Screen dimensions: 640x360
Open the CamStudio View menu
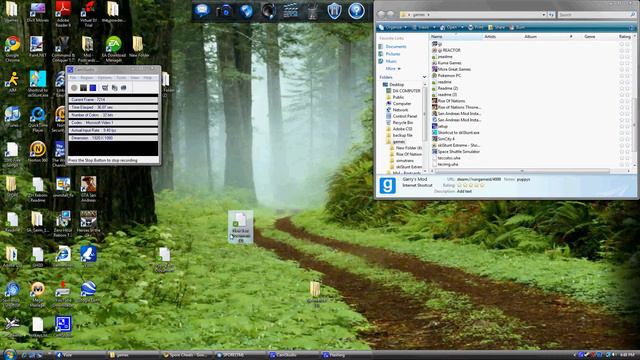tap(135, 78)
